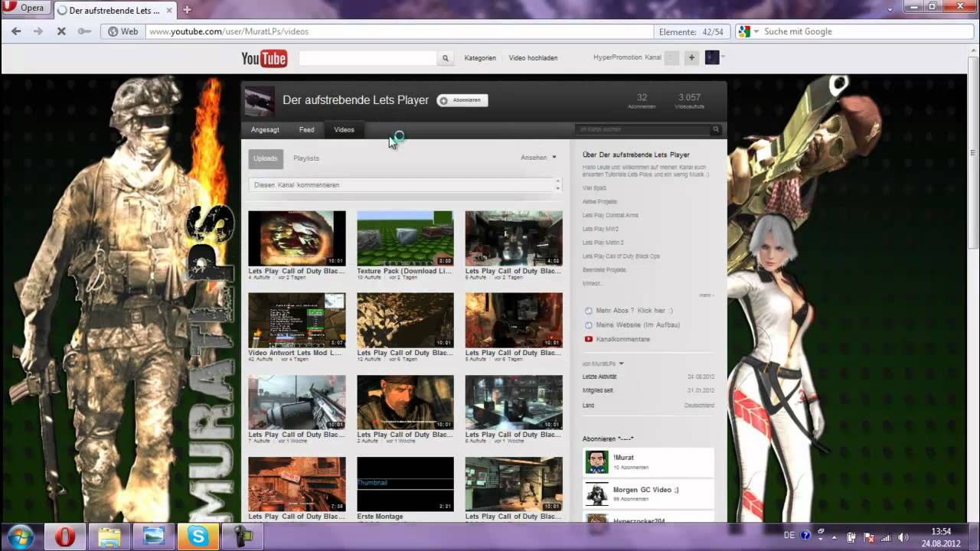This screenshot has height=551, width=980.
Task: Open the Kanalkommentare link
Action: click(622, 339)
